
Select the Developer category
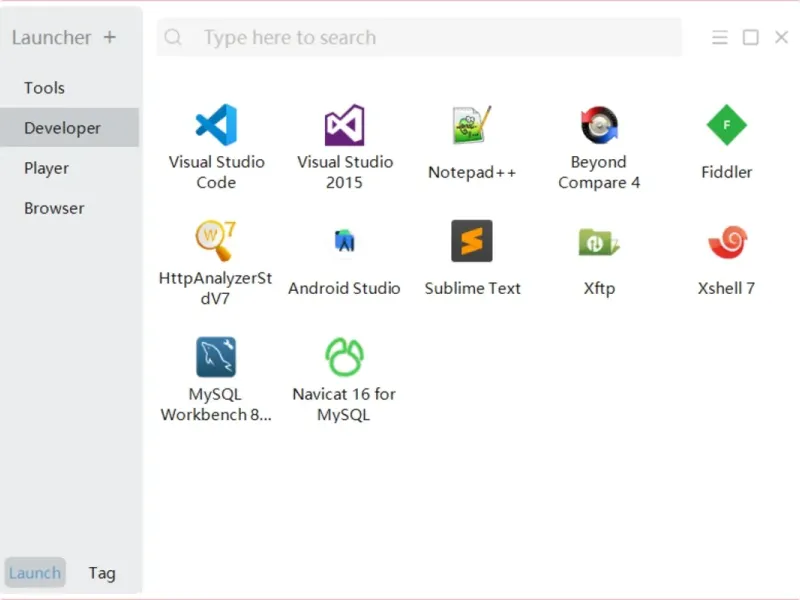[x=62, y=128]
